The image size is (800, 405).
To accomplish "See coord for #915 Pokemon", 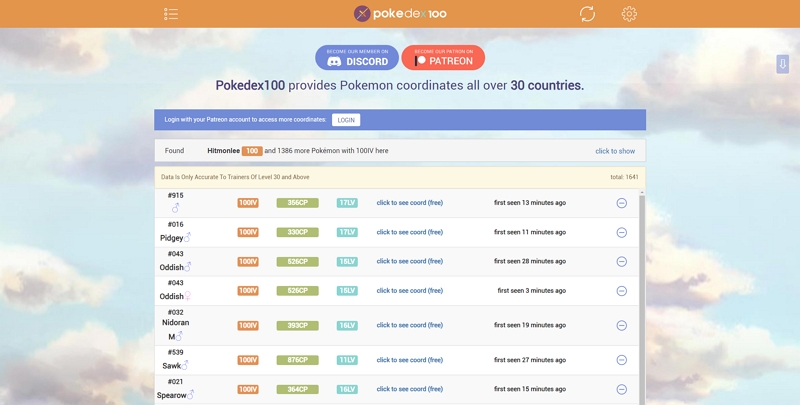I will 410,202.
